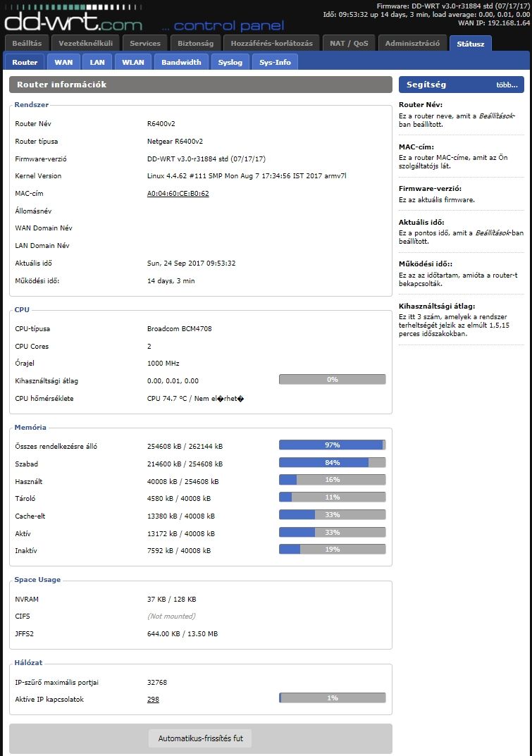Click the Memória section label
The image size is (532, 756).
point(30,427)
